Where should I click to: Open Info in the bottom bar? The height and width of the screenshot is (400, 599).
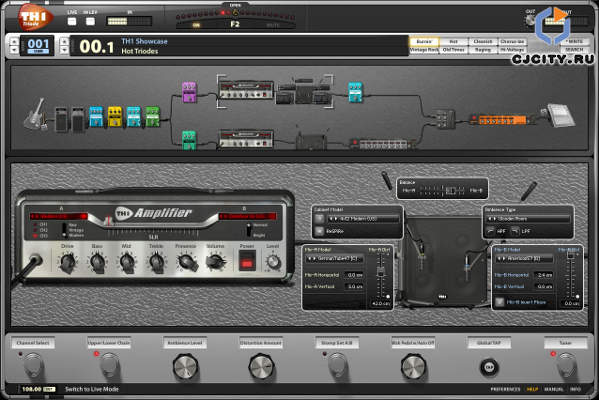575,389
